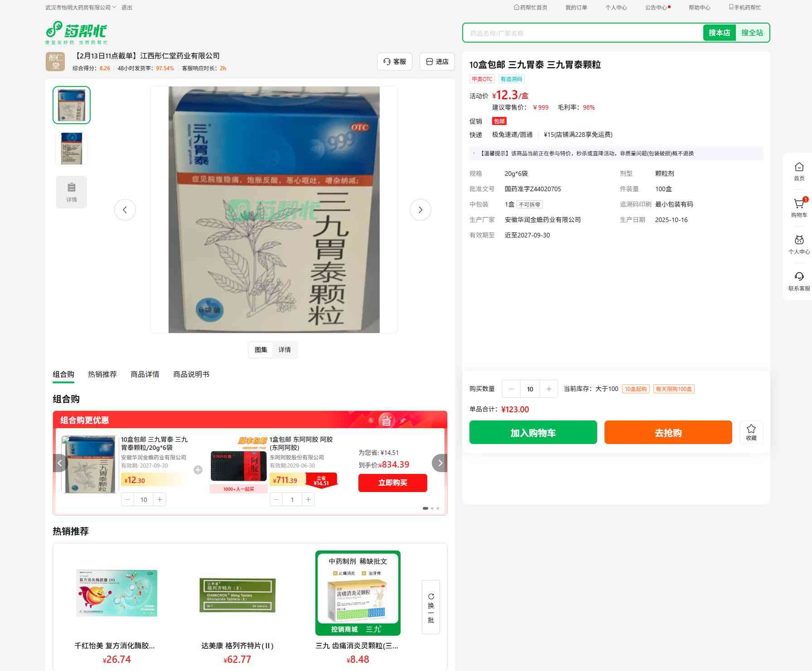
Task: Click the orange 去抢购 button
Action: (x=668, y=432)
